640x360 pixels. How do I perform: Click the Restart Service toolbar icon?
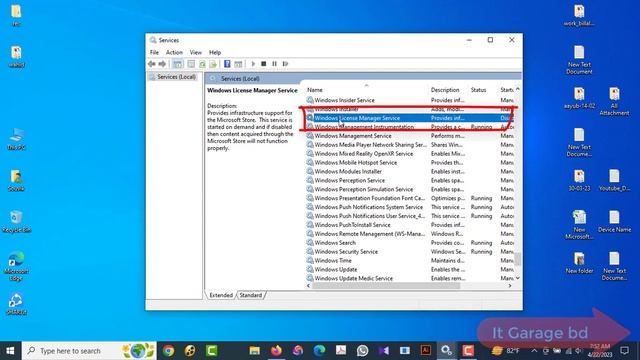pyautogui.click(x=285, y=64)
